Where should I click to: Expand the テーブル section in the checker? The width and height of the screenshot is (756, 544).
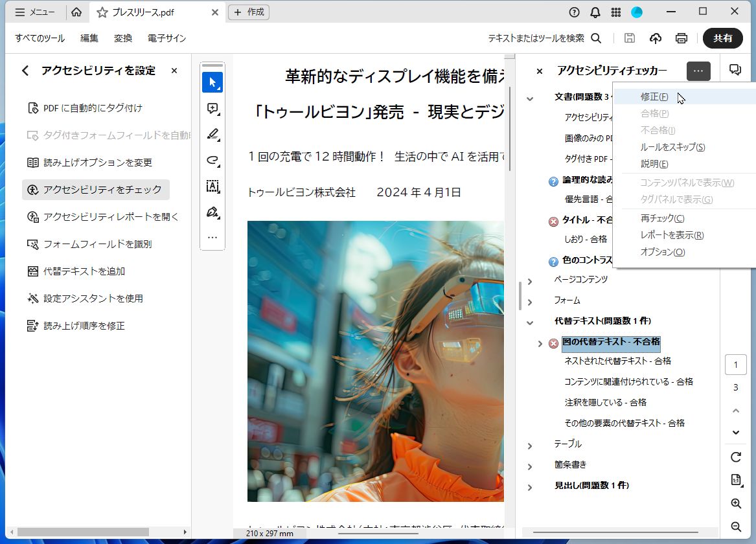click(x=530, y=444)
